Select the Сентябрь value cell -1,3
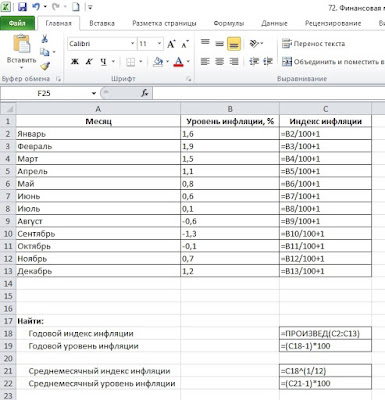This screenshot has width=385, height=400. 230,234
